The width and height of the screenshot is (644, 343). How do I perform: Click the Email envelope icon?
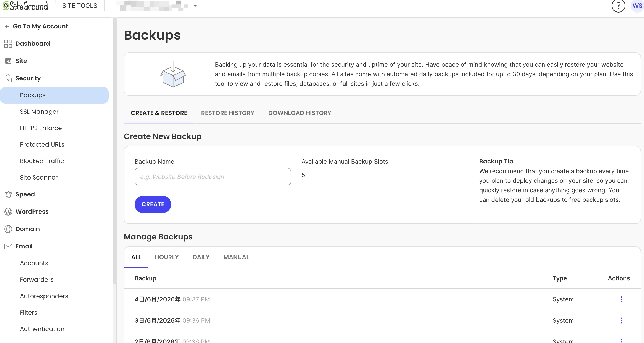coord(8,246)
